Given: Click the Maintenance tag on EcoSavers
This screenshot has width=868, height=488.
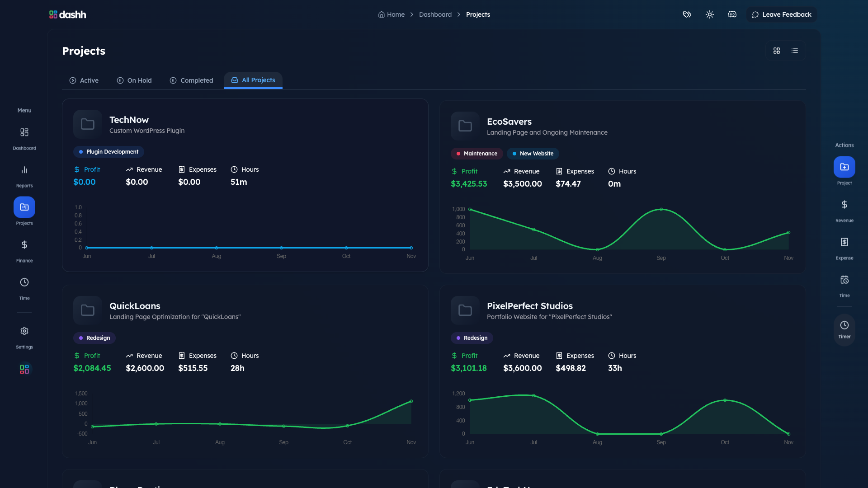Looking at the screenshot, I should (x=476, y=154).
